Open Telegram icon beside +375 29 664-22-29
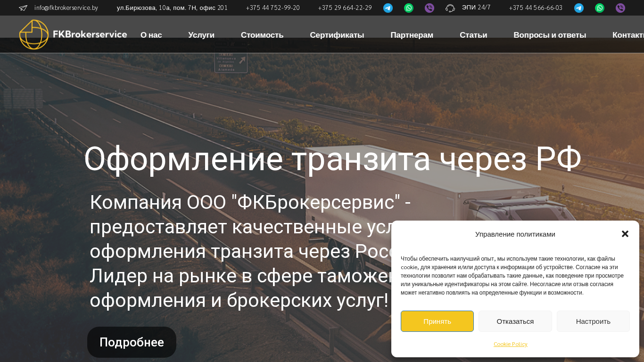644x362 pixels. 388,8
